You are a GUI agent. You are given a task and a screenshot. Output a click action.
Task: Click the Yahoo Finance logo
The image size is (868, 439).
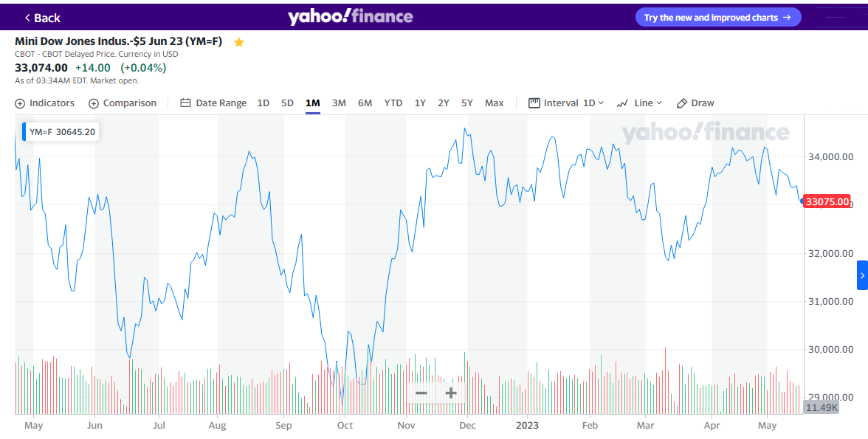pos(351,17)
